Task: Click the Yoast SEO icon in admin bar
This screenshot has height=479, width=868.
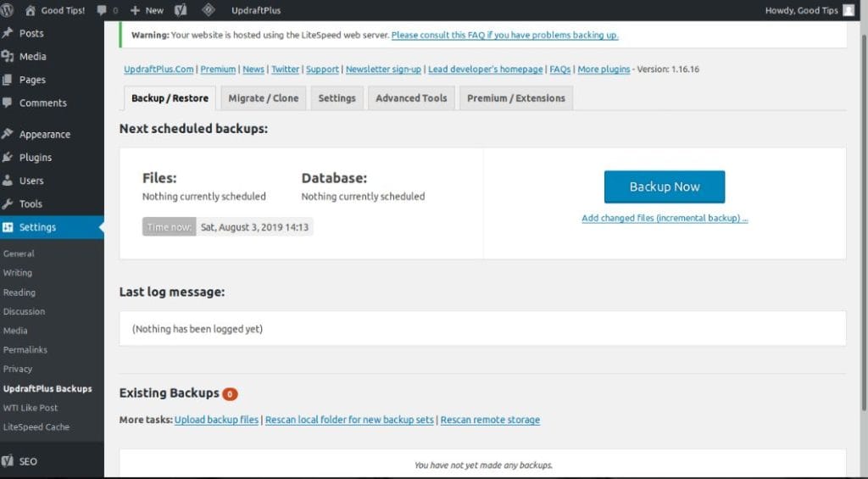Action: pyautogui.click(x=181, y=10)
